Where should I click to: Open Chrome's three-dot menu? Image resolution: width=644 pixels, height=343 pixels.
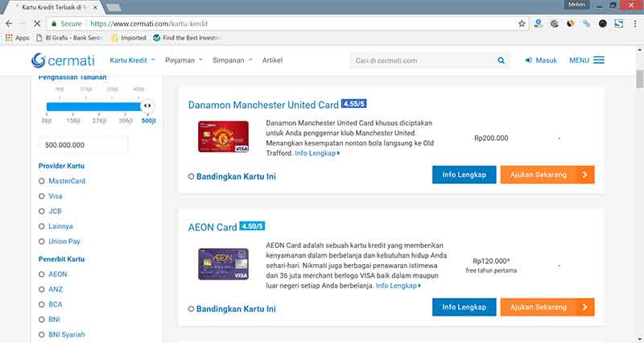click(634, 24)
